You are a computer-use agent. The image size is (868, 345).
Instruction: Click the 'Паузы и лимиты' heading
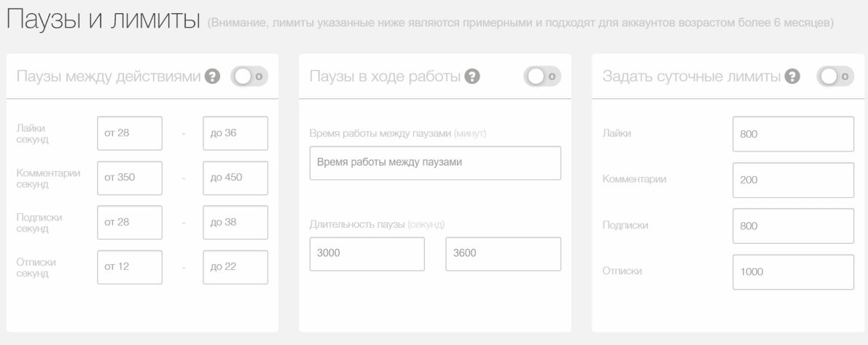tap(103, 20)
